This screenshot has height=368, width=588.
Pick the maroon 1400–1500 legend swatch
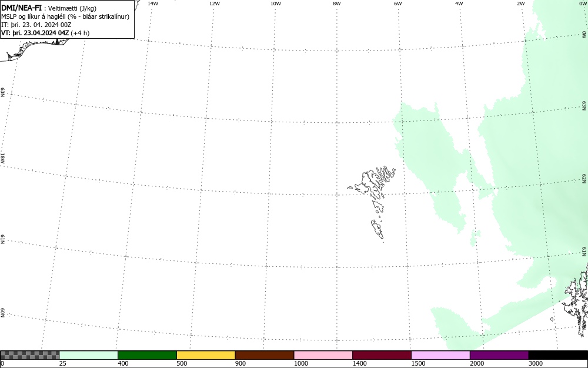pyautogui.click(x=382, y=355)
